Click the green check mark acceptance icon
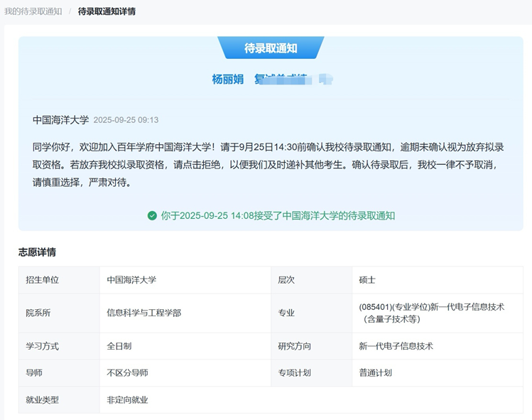This screenshot has height=420, width=532. 152,215
